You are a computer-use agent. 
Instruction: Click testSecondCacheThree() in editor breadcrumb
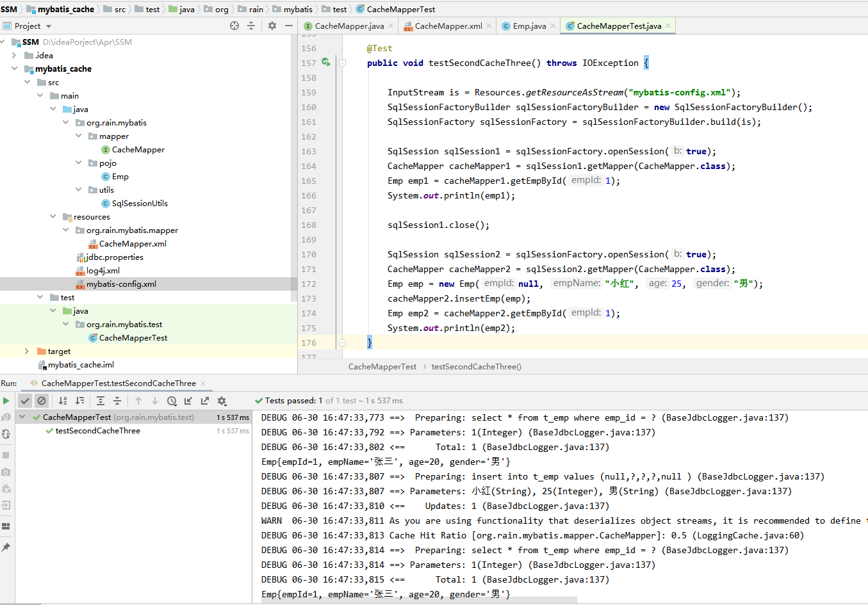(476, 367)
